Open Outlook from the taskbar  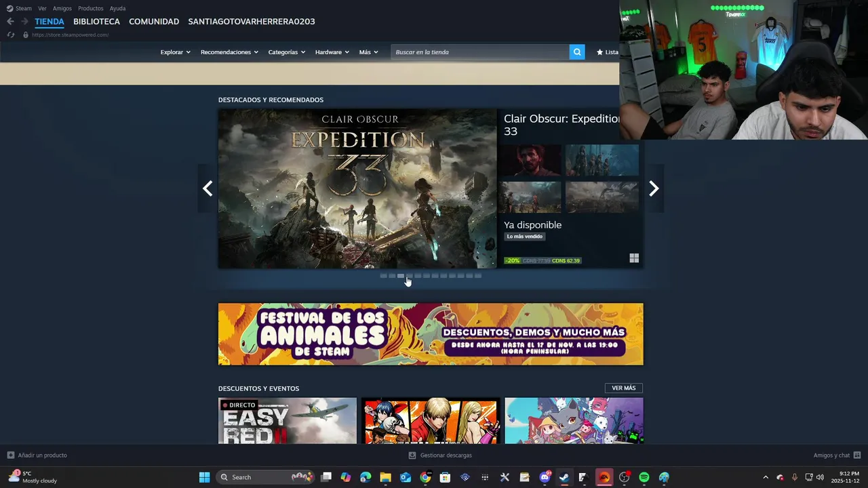pyautogui.click(x=406, y=477)
